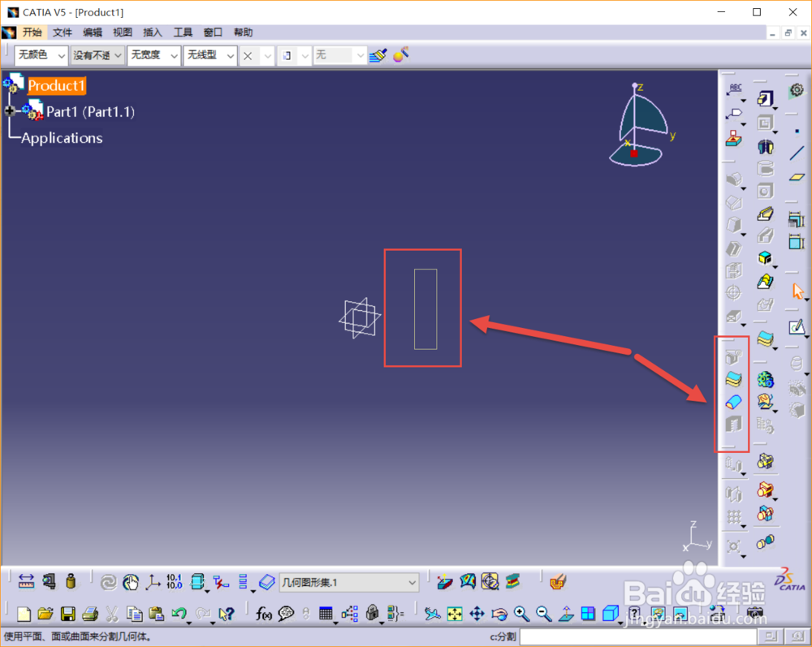
Task: Select the Split tool (yellow-blue surface icon)
Action: point(733,379)
